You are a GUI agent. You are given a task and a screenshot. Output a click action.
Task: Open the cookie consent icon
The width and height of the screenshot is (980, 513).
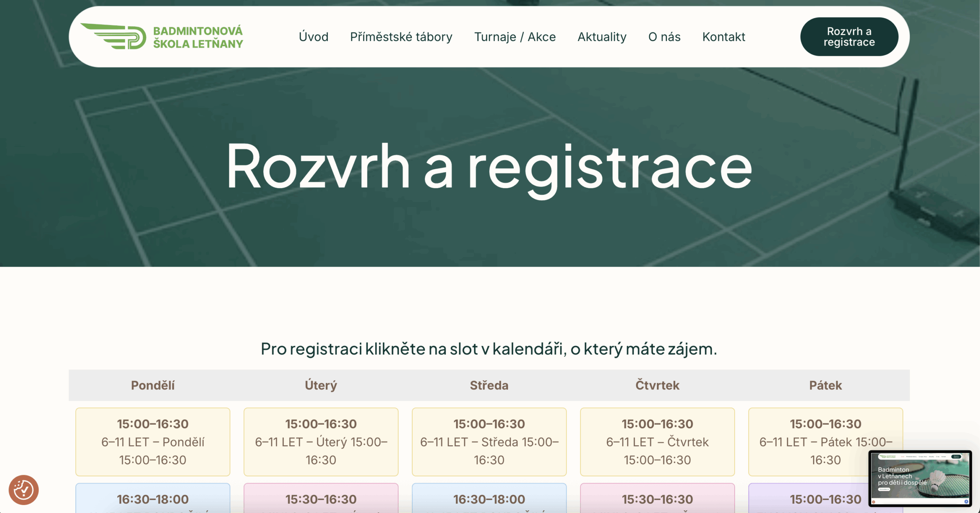coord(24,490)
